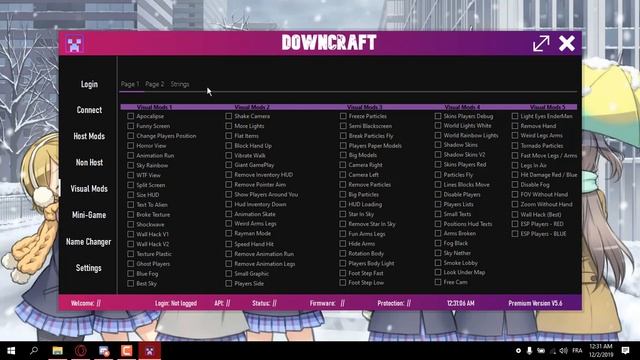Viewport: 640px width, 360px height.
Task: Enable Rayman Mode checkbox
Action: tap(229, 233)
